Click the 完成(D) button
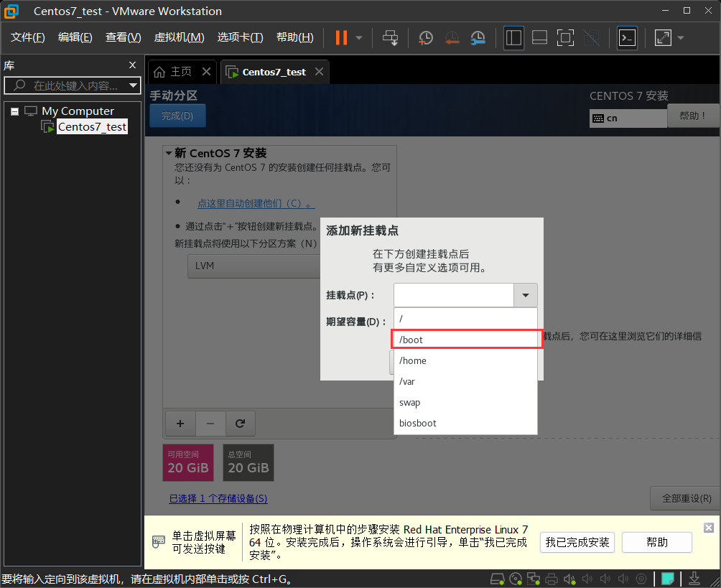Viewport: 721px width, 588px height. pyautogui.click(x=177, y=116)
